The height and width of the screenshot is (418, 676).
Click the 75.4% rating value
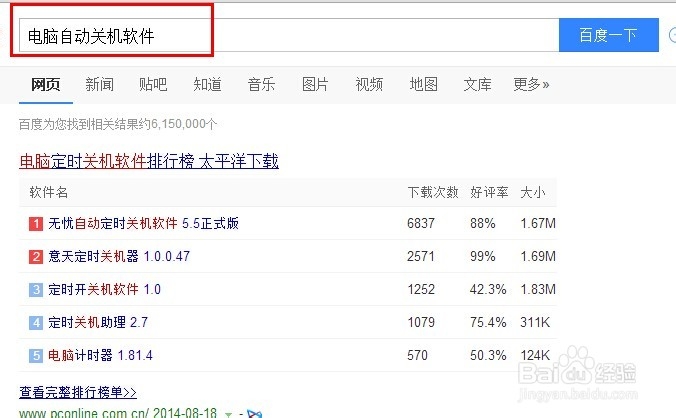click(488, 322)
